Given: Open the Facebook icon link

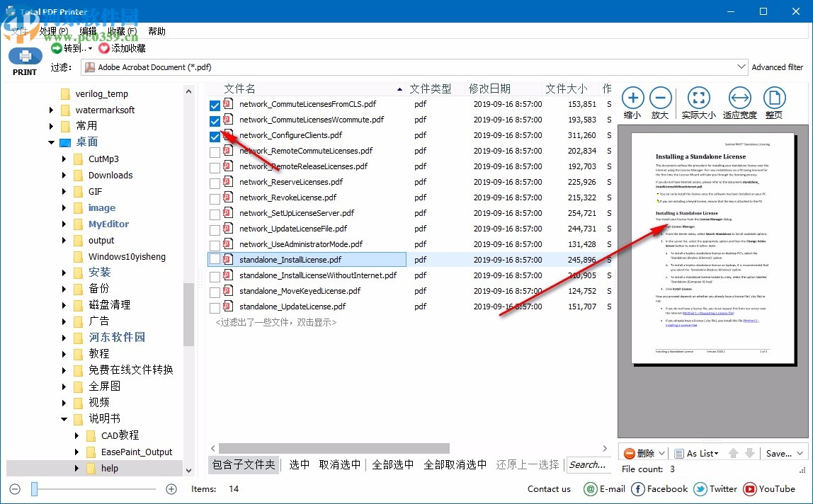Looking at the screenshot, I should 638,488.
